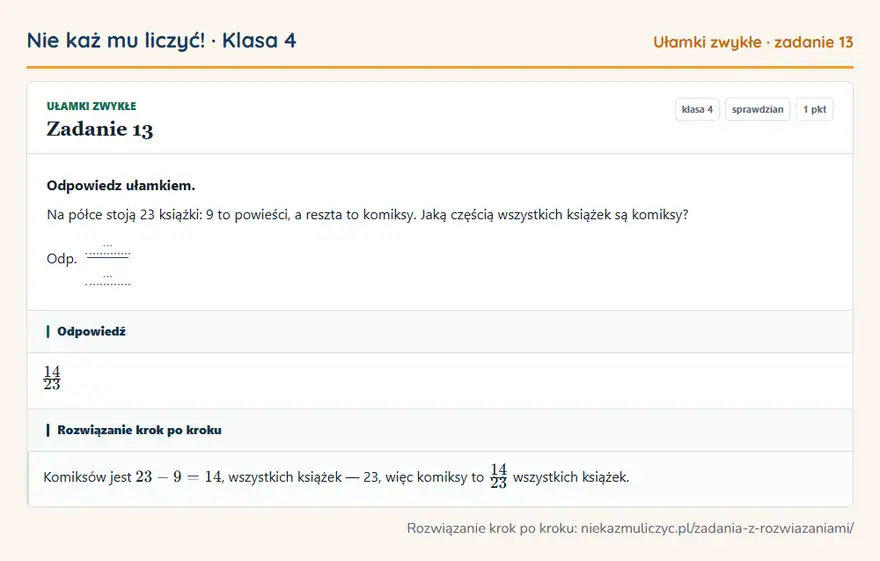Click the '23 − 9 = 14' calculation
Viewport: 880px width, 561px height.
coord(179,477)
